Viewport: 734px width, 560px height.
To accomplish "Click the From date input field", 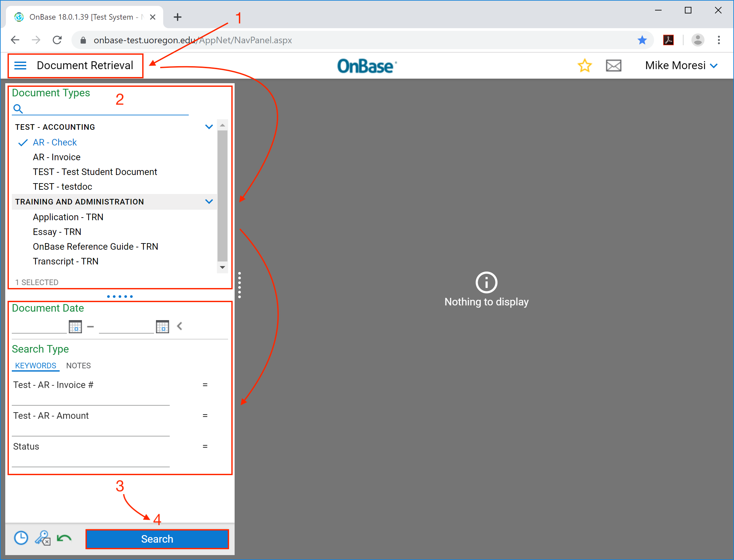I will tap(39, 327).
